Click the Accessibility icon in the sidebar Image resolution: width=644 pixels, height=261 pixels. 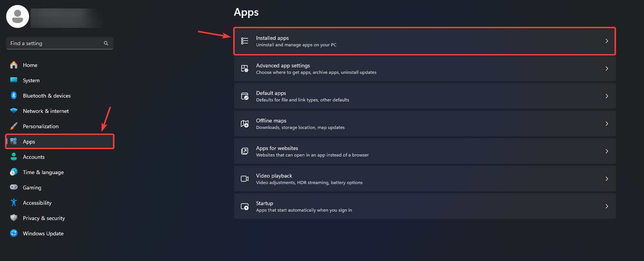(13, 203)
